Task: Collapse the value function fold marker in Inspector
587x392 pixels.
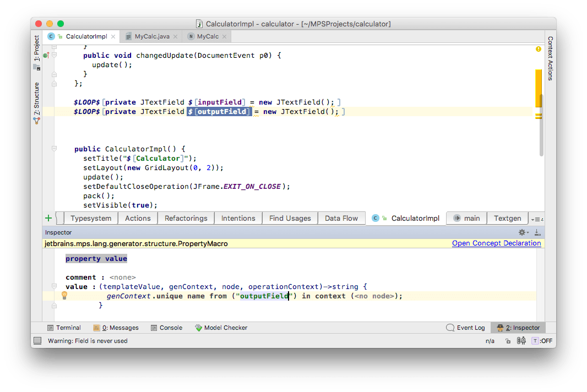Action: point(54,287)
